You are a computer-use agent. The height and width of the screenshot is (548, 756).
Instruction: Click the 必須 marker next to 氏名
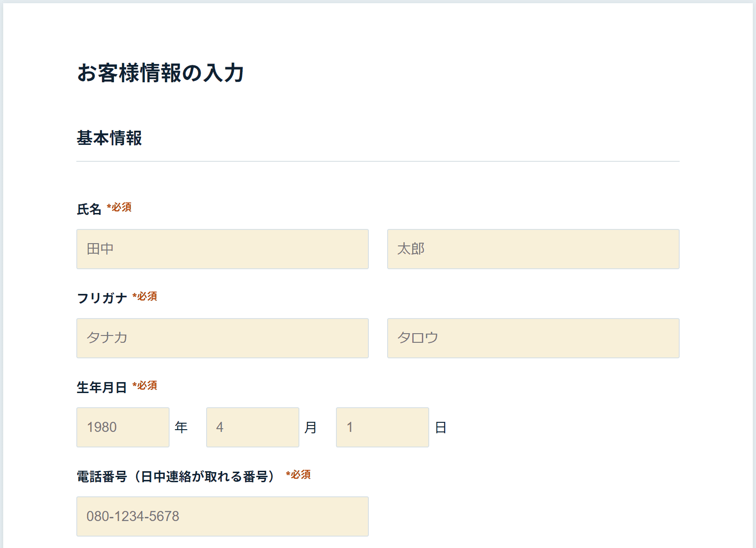(x=119, y=207)
